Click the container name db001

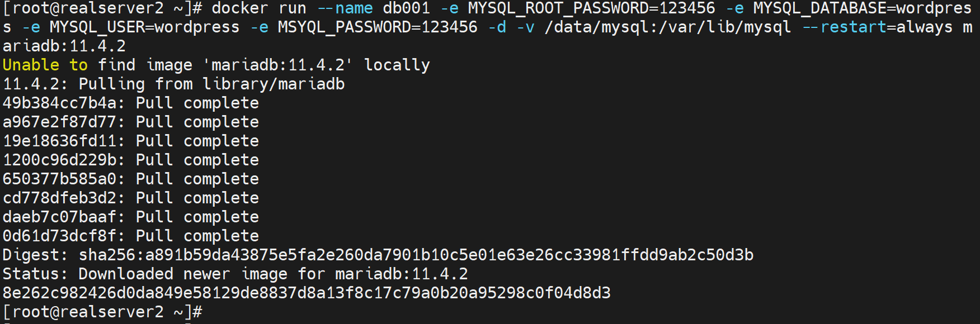click(x=407, y=8)
